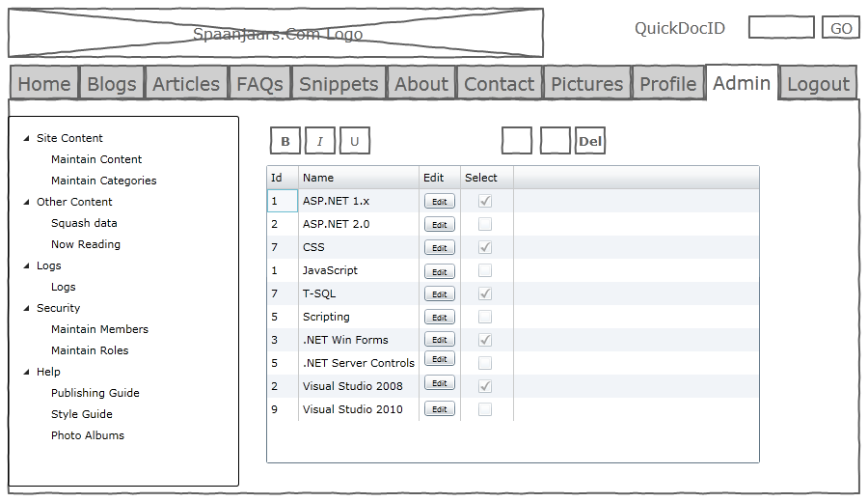The image size is (868, 502).
Task: Select Publishing Guide under Help
Action: coord(95,393)
